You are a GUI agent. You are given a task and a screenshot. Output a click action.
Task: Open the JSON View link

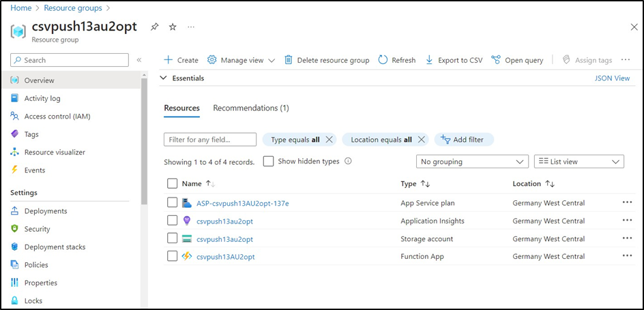(x=612, y=78)
